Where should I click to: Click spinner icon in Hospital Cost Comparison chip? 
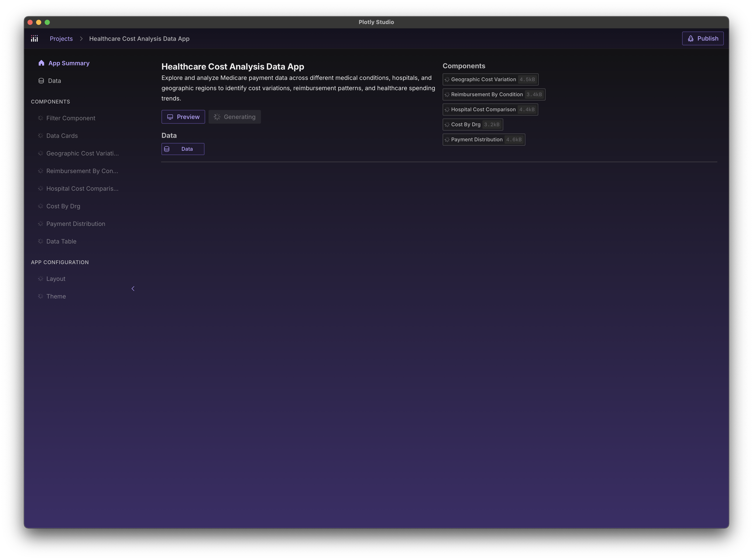coord(447,110)
